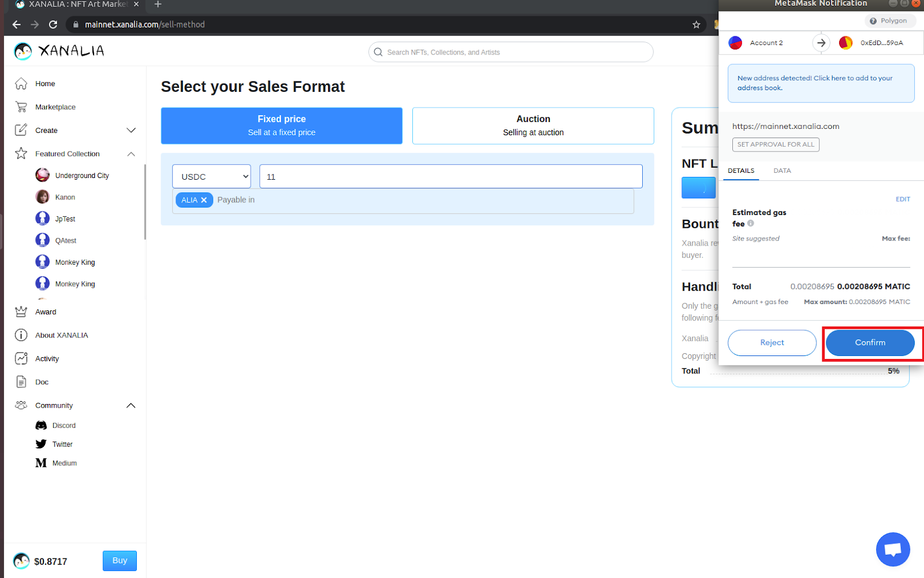
Task: Open the USDC currency dropdown
Action: [212, 176]
